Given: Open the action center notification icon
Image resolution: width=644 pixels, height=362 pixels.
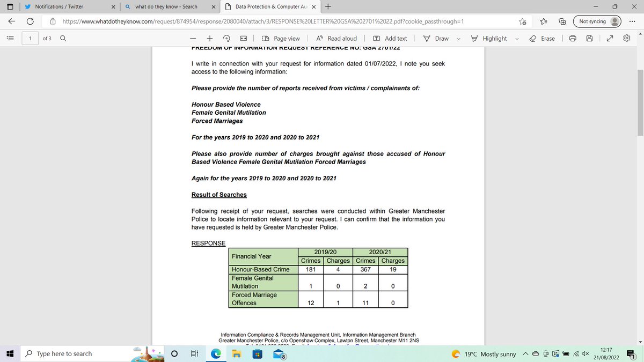Looking at the screenshot, I should coord(631,354).
